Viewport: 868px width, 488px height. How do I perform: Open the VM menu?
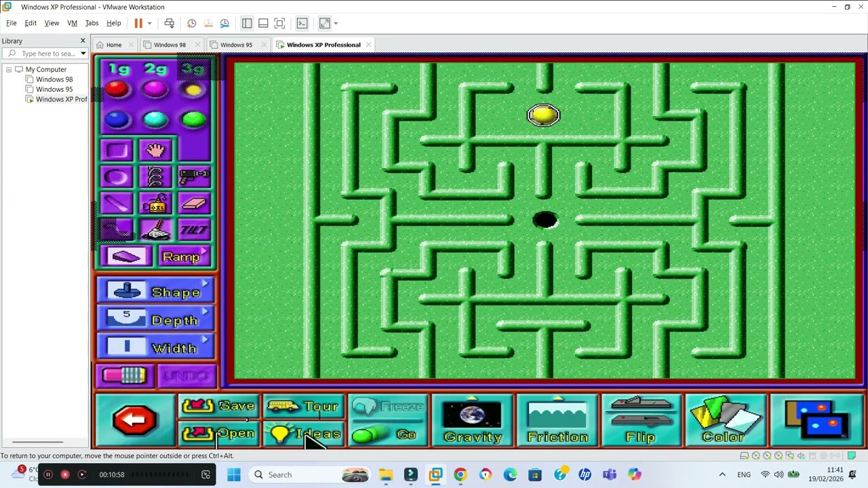[x=72, y=23]
